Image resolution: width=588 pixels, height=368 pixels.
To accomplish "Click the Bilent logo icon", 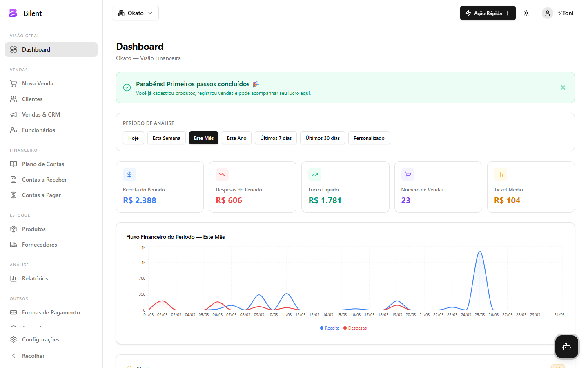I will pos(13,13).
